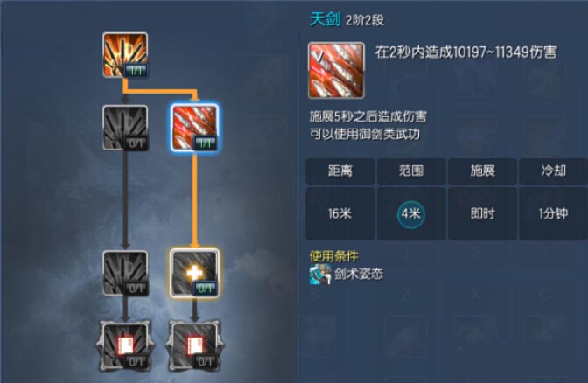Add a point to the yellow plus node

tap(194, 273)
